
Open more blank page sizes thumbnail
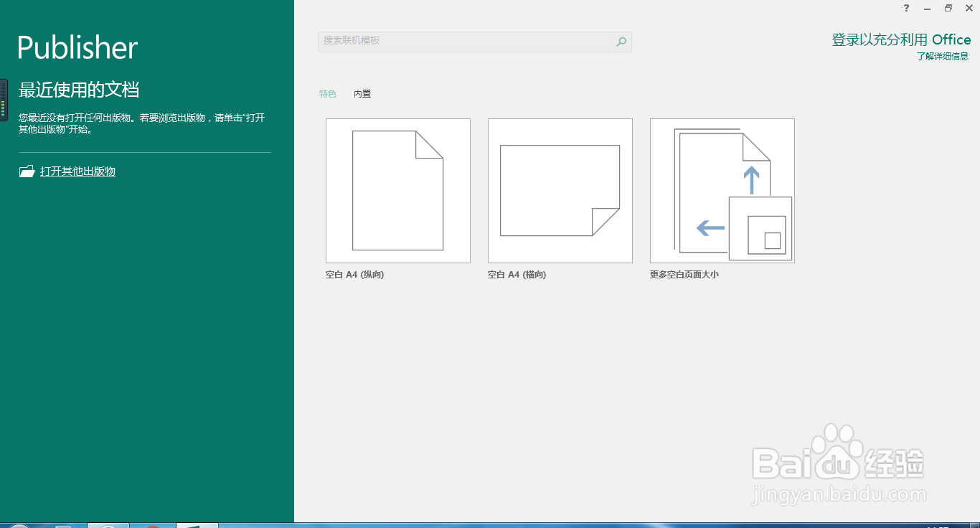pos(722,191)
